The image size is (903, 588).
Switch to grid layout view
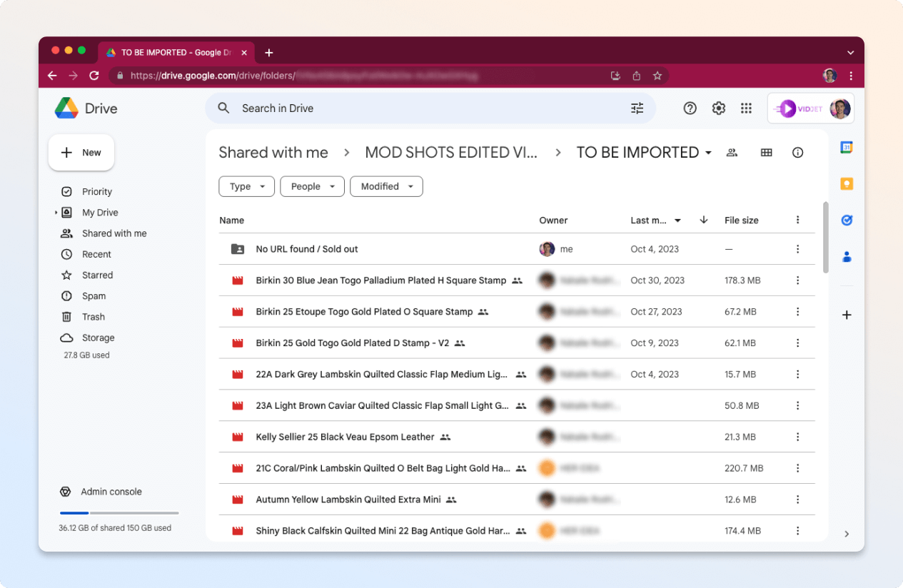(x=767, y=152)
